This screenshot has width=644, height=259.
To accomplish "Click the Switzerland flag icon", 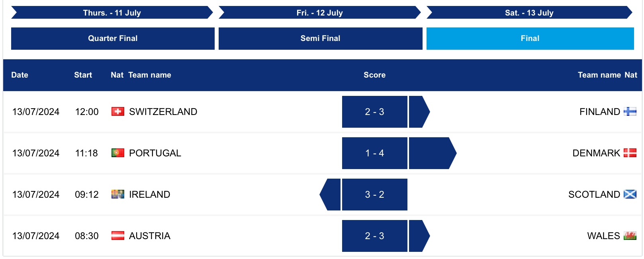I will pos(117,112).
